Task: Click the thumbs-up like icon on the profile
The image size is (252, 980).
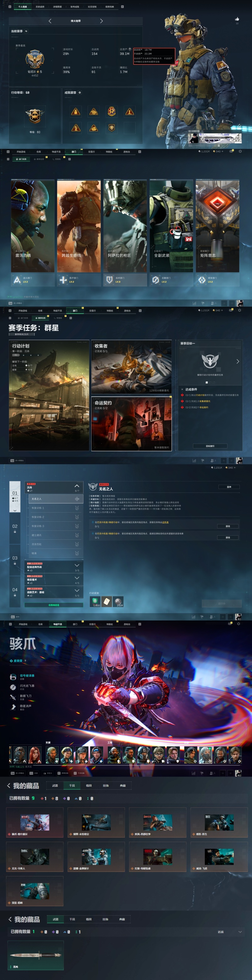Action: (x=237, y=19)
